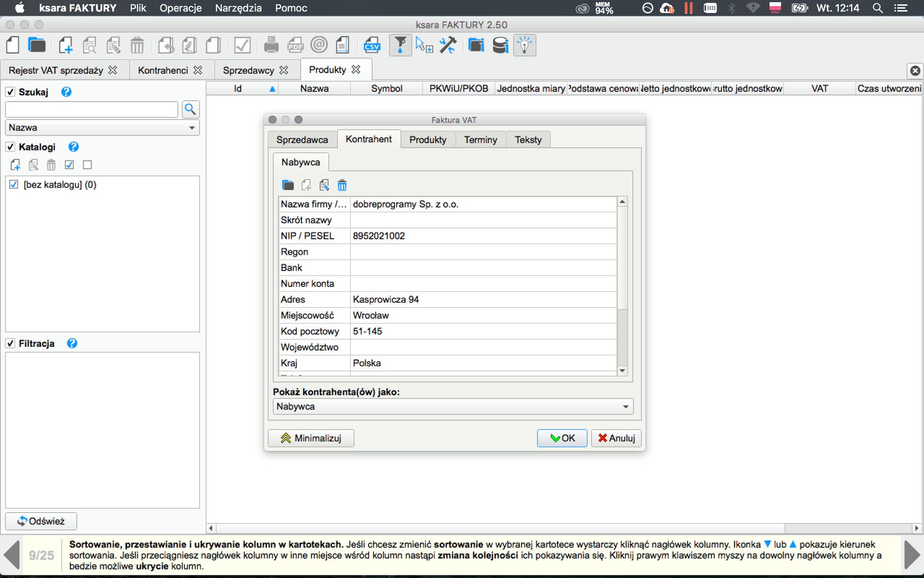
Task: Click the Nabywca table scroll down arrow
Action: coord(623,370)
